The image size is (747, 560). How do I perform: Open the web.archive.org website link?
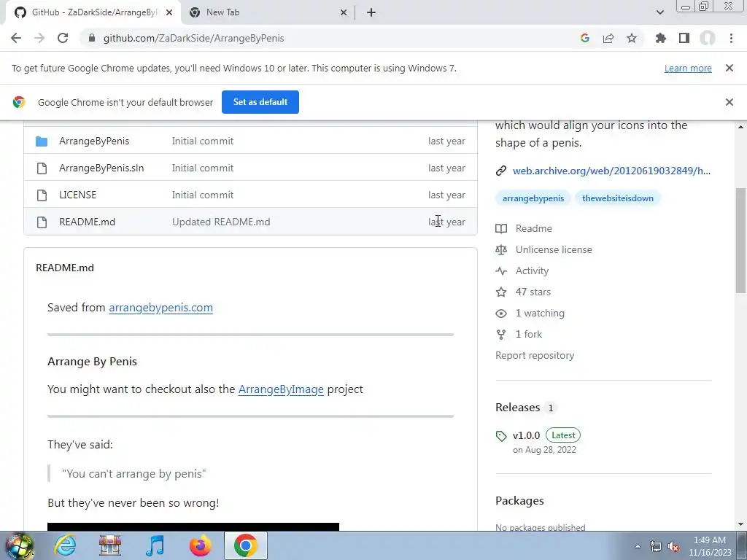[611, 171]
